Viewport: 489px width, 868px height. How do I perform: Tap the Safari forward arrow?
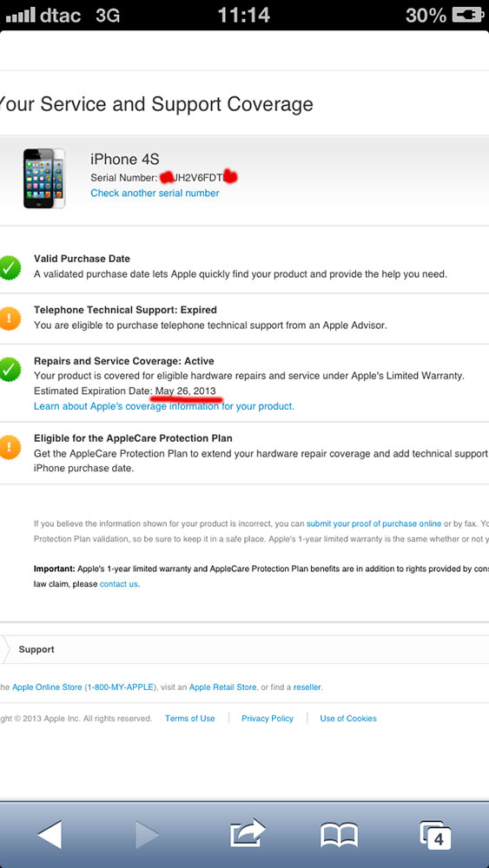pyautogui.click(x=147, y=833)
